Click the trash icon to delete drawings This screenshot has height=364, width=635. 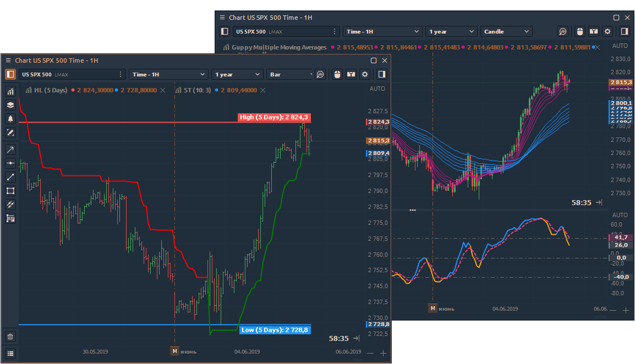10,337
